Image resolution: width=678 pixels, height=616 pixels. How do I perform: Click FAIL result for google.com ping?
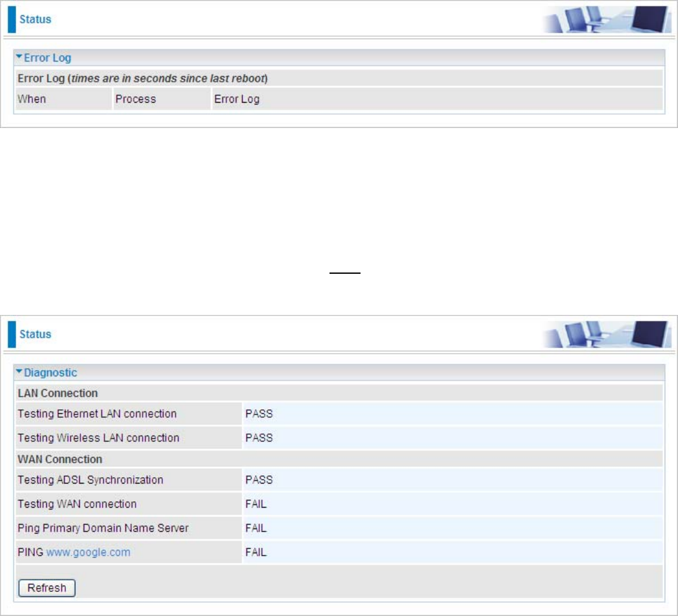coord(256,553)
